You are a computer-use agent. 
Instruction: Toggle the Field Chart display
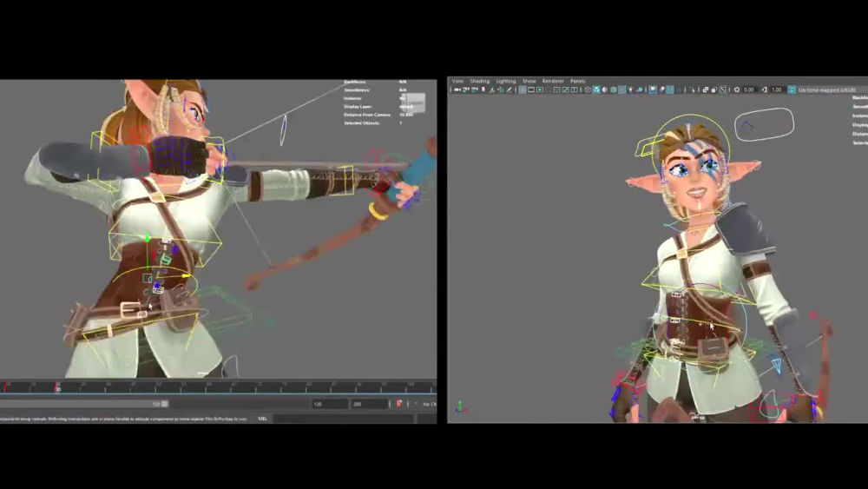(x=557, y=89)
